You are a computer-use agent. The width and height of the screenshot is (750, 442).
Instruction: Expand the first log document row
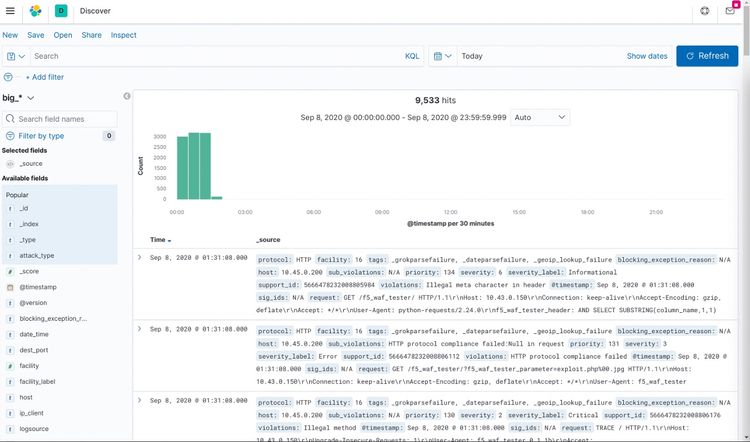139,258
